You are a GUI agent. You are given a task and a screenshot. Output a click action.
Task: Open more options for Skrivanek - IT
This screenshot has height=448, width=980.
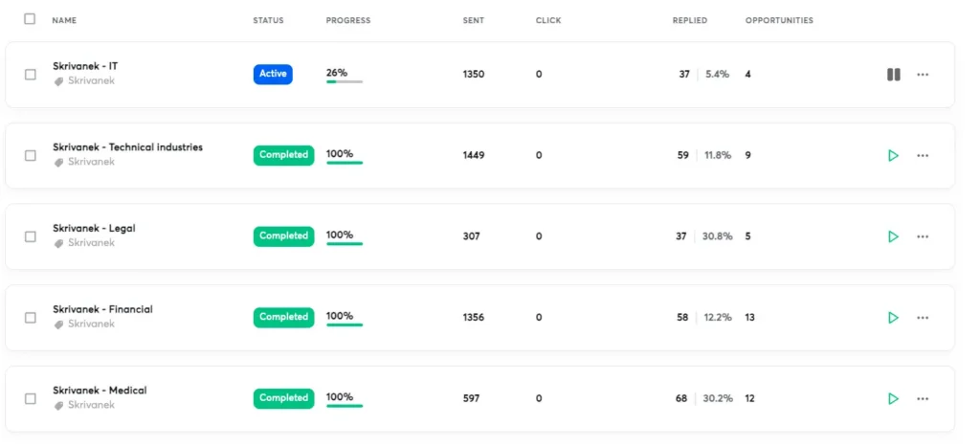click(x=923, y=75)
